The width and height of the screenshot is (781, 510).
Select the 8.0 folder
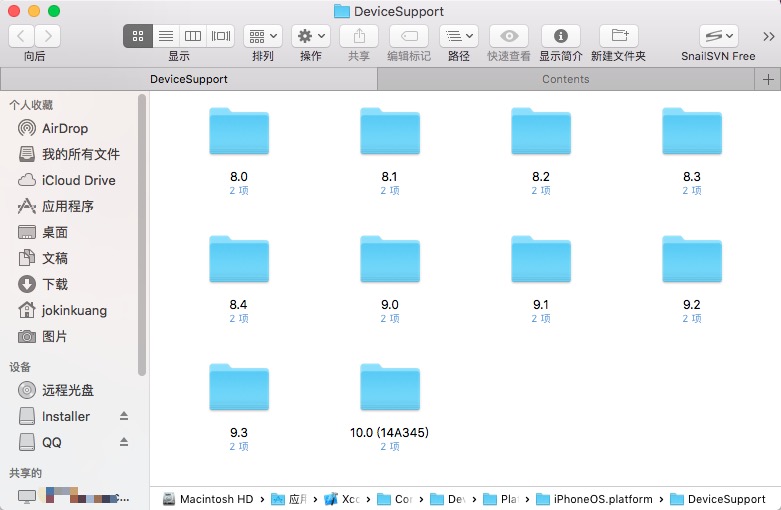(x=239, y=131)
